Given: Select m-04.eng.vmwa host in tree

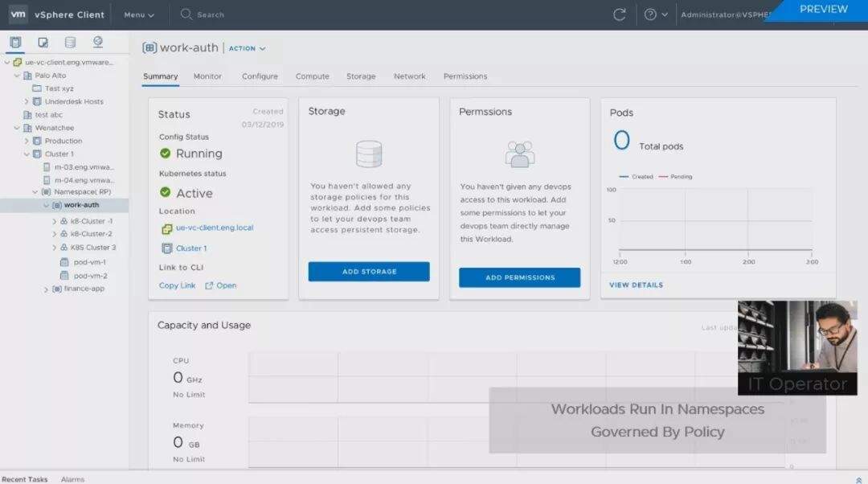Looking at the screenshot, I should click(x=84, y=181).
